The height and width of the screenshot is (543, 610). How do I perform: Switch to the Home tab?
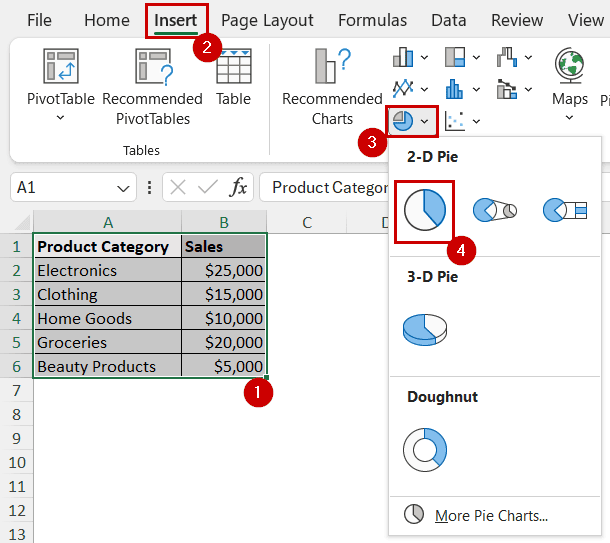107,20
